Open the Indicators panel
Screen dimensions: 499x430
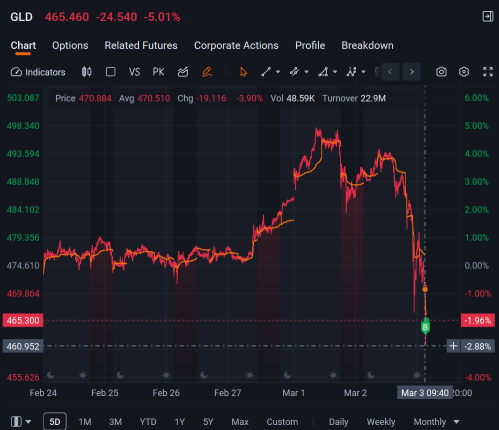(x=38, y=72)
